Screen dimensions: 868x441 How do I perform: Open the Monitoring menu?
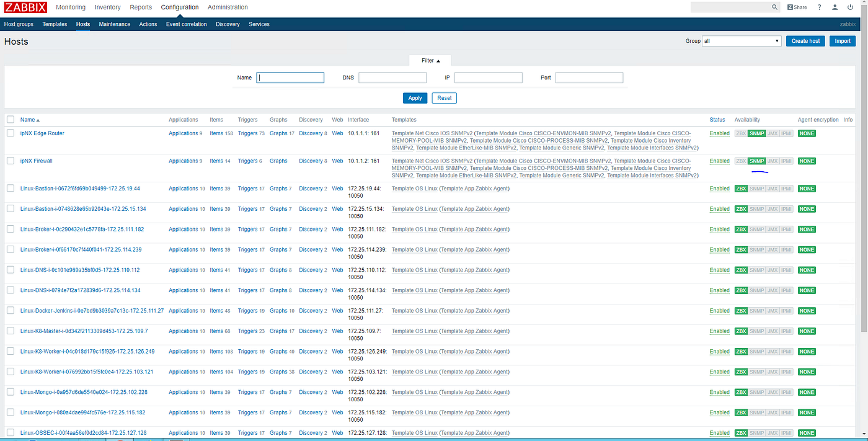tap(71, 7)
